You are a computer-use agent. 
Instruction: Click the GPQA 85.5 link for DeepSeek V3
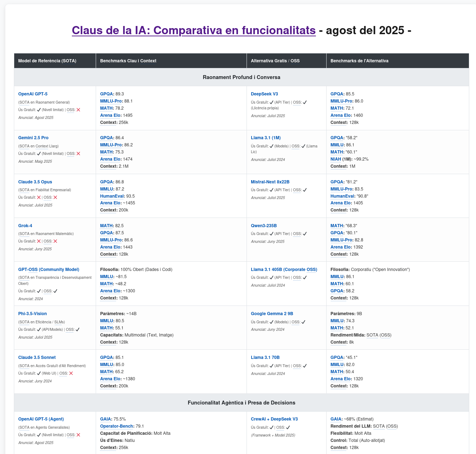(337, 94)
